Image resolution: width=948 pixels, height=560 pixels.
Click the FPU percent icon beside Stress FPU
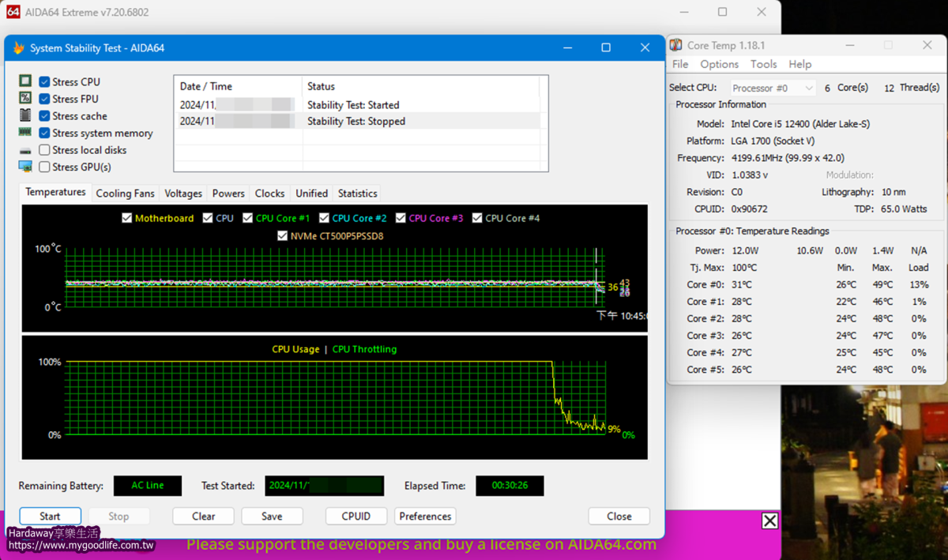coord(25,98)
